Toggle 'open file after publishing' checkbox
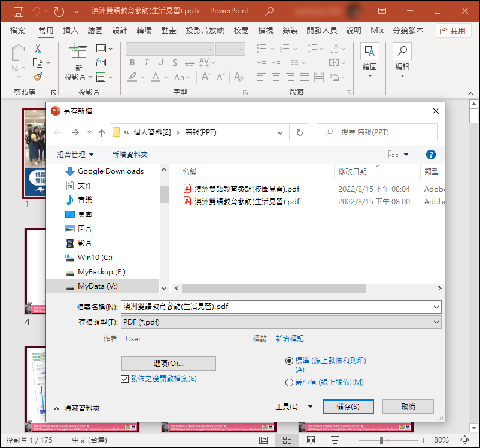The height and width of the screenshot is (448, 480). [x=124, y=379]
